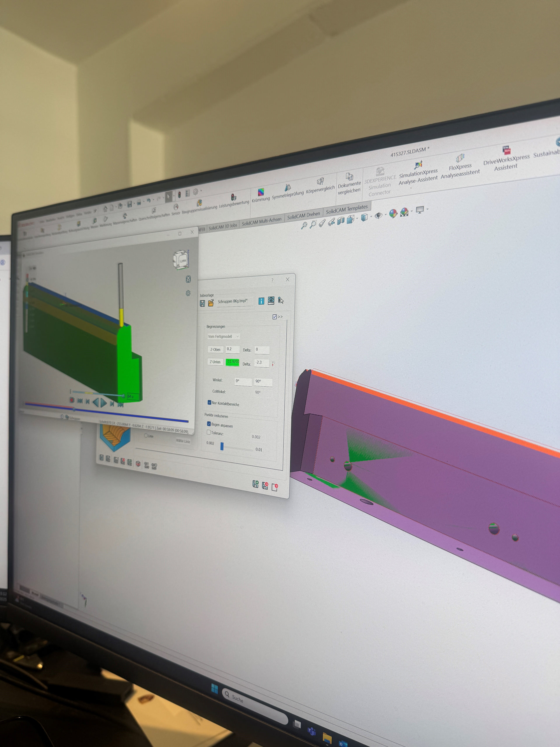Uncheck Bogen anpassen checkbox

coord(209,424)
